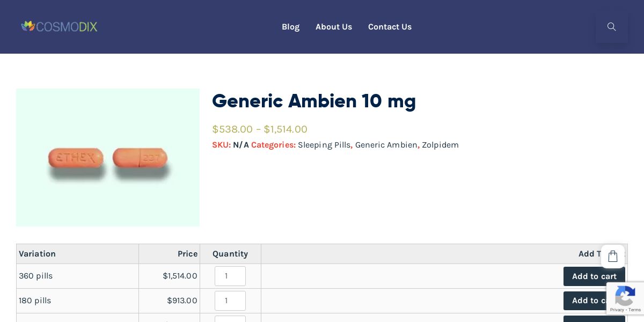Click the Variation column header
This screenshot has height=322, width=644.
point(38,254)
